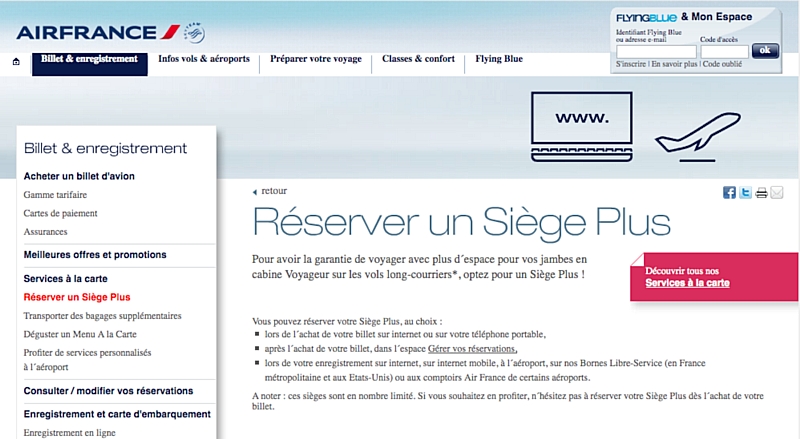Share page on Facebook icon

pyautogui.click(x=730, y=192)
